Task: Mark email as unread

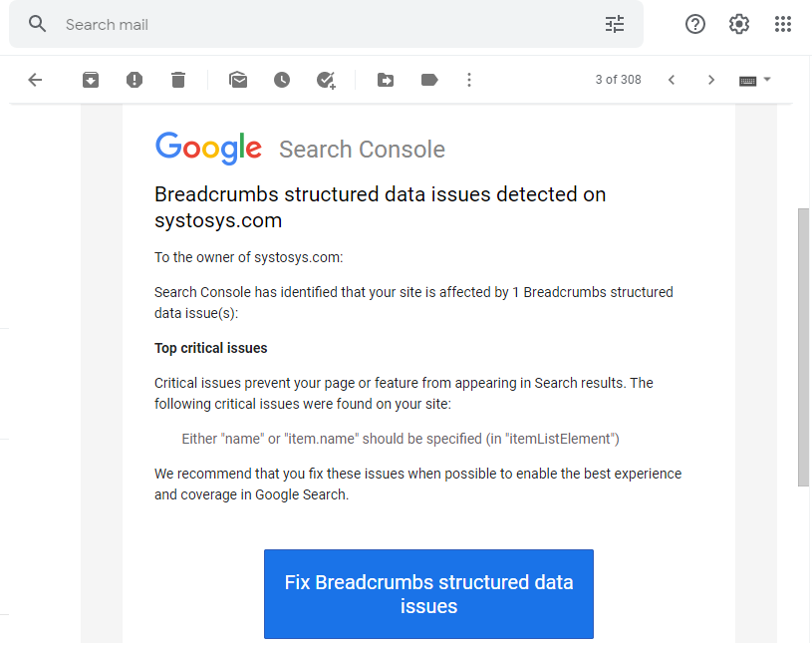Action: [238, 80]
